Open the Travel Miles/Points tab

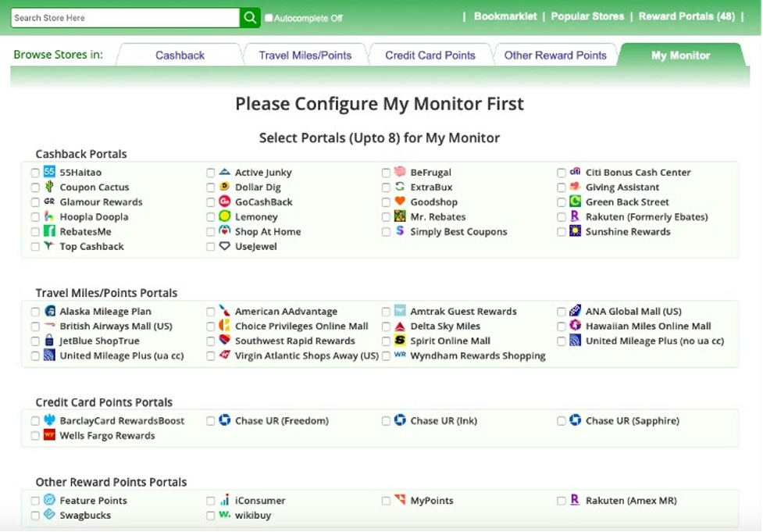pyautogui.click(x=305, y=55)
